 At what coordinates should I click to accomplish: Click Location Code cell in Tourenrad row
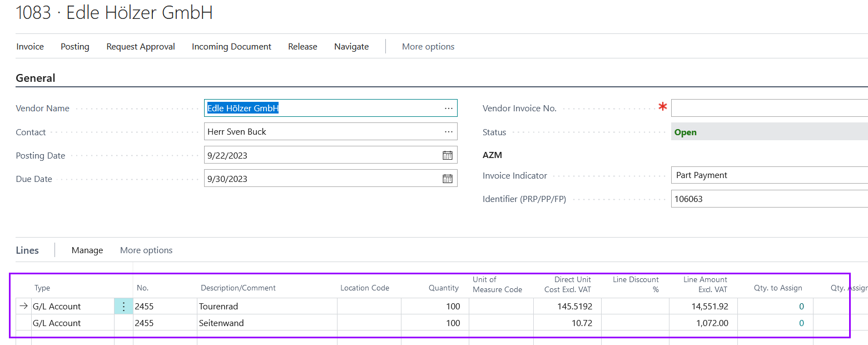[369, 307]
